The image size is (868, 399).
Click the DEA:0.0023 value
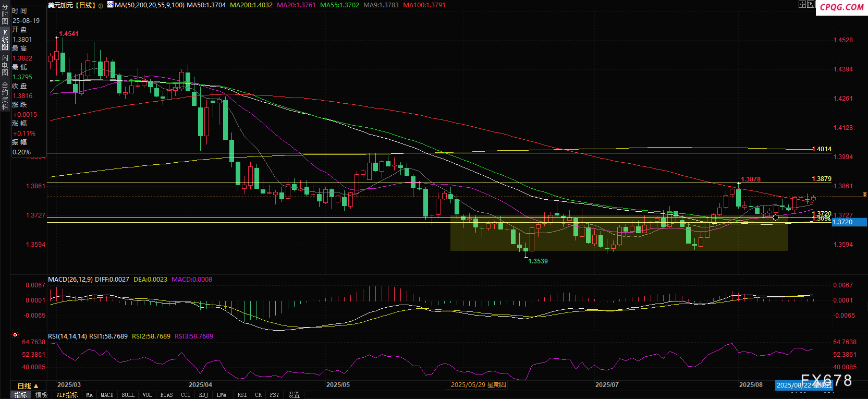[x=150, y=280]
